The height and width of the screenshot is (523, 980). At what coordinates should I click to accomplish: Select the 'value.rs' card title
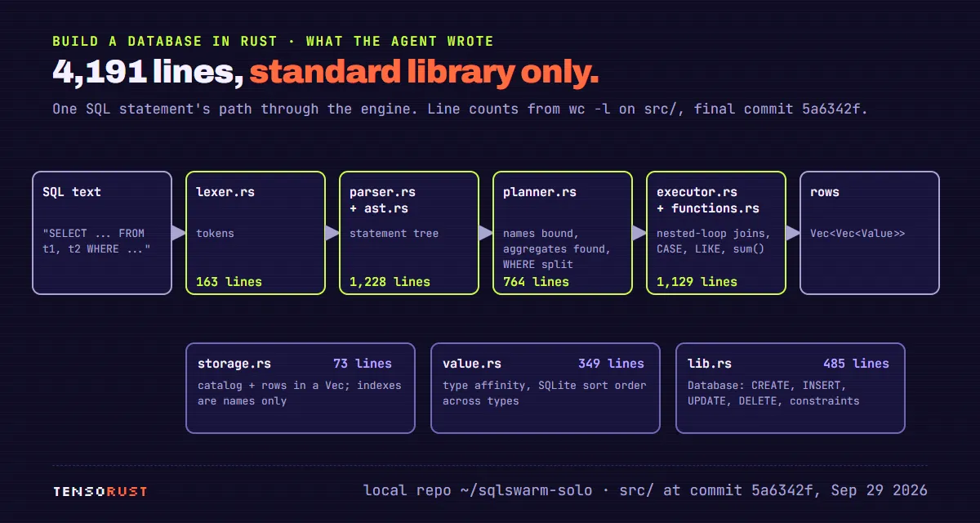point(472,364)
